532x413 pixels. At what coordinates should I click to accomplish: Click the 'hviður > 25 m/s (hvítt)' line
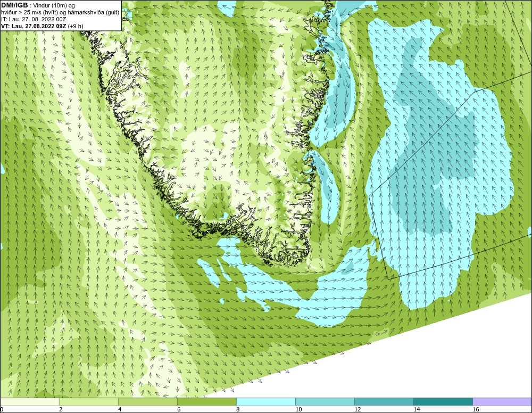click(30, 13)
